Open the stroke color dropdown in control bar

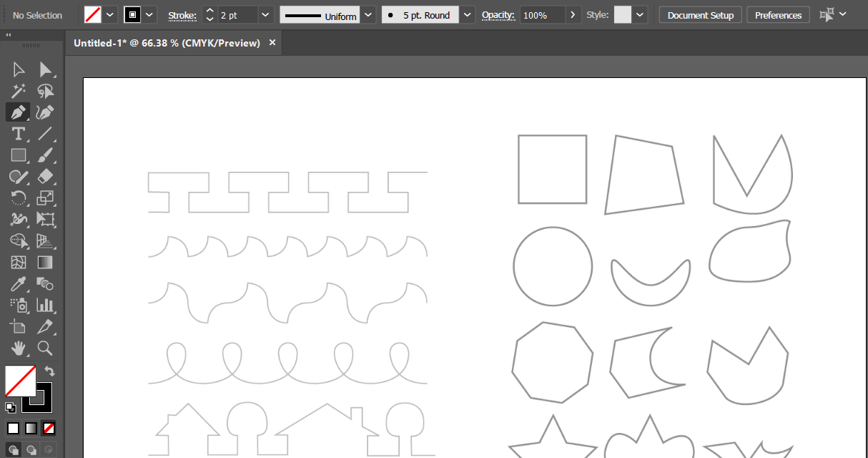(150, 15)
